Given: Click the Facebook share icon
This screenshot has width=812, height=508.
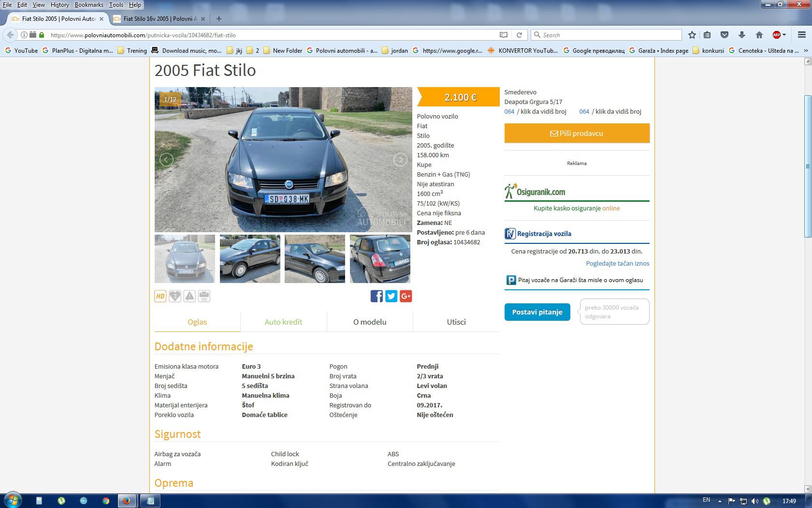Looking at the screenshot, I should pyautogui.click(x=377, y=296).
